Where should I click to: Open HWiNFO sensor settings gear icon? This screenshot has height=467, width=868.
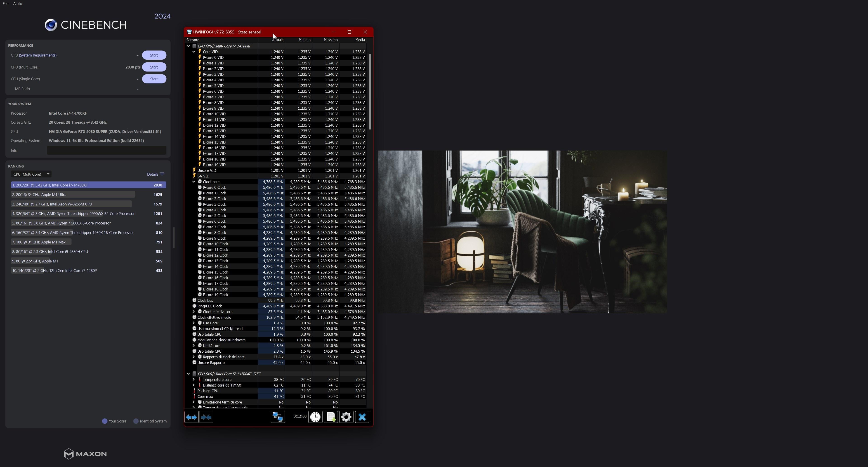[x=346, y=417]
